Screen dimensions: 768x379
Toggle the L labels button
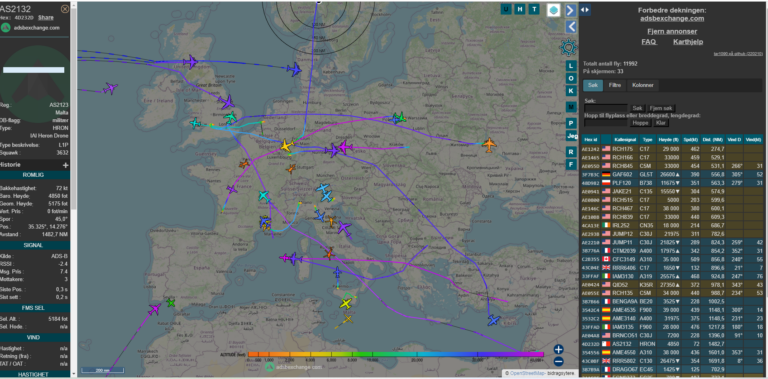click(x=571, y=66)
